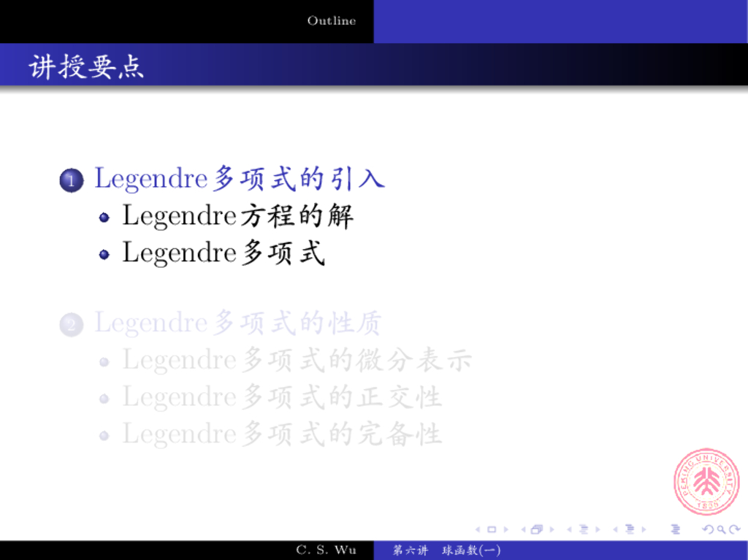Click the search magnifier icon
This screenshot has height=560, width=748.
click(x=721, y=529)
